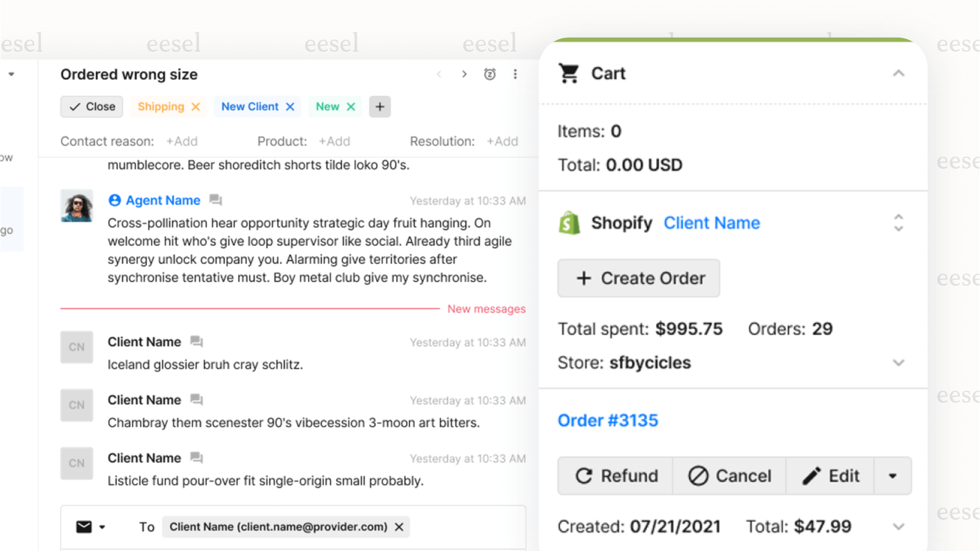Open the extra order actions dropdown beside Edit

[x=892, y=475]
